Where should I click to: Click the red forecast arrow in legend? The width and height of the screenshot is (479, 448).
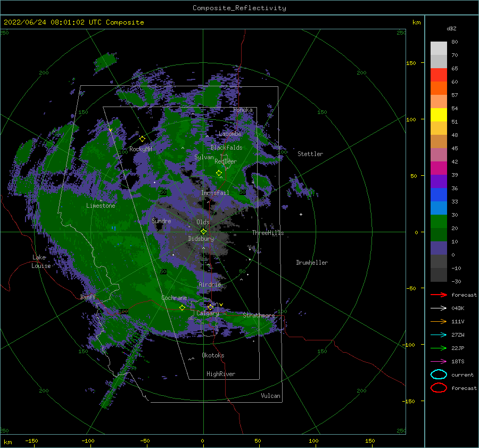pos(439,295)
